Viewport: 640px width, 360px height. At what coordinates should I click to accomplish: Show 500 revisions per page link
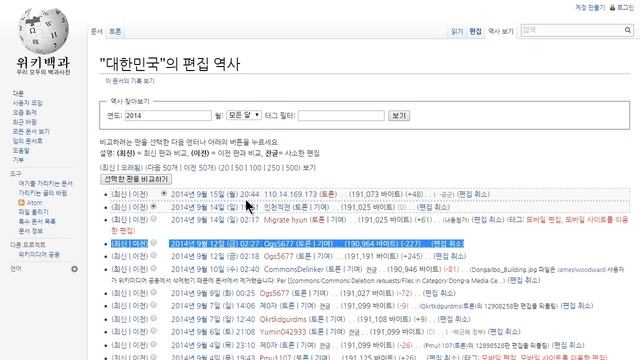(x=293, y=168)
